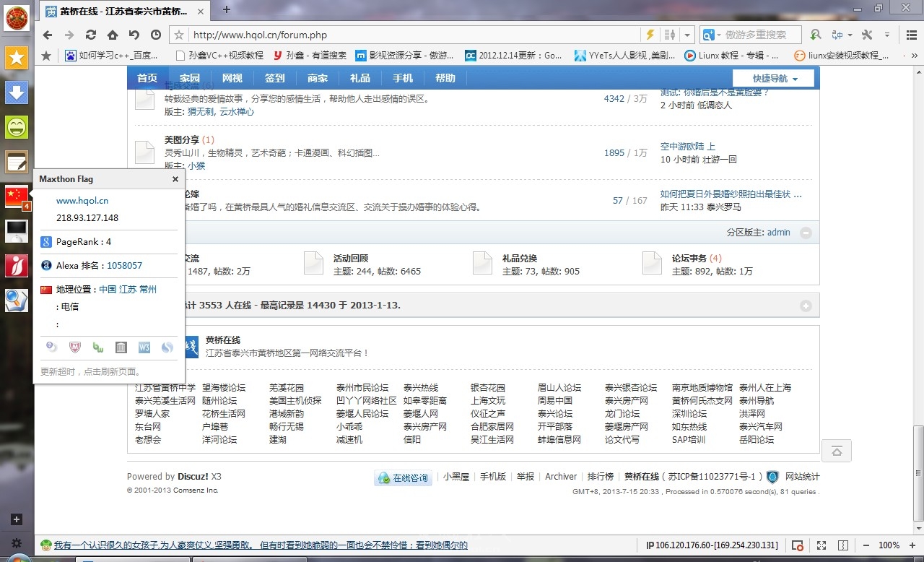Screen dimensions: 924x562
Task: Click the magnifier search sidebar icon
Action: 17,301
